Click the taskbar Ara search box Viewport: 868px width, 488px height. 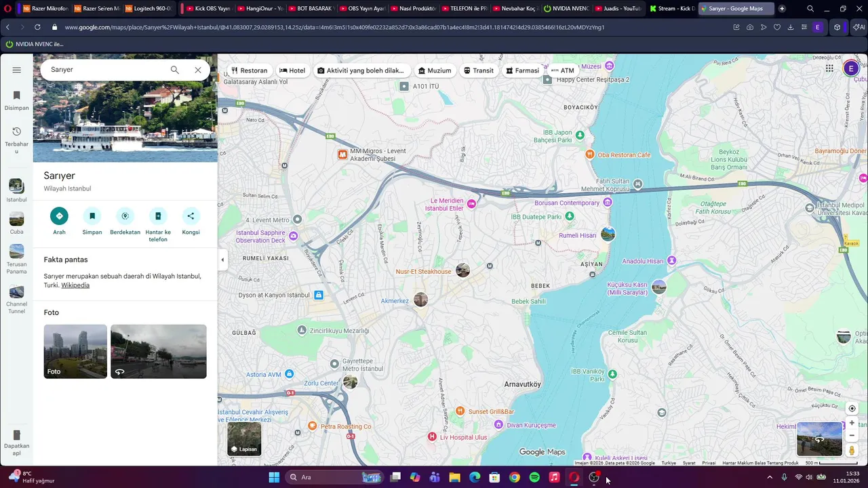pyautogui.click(x=335, y=477)
